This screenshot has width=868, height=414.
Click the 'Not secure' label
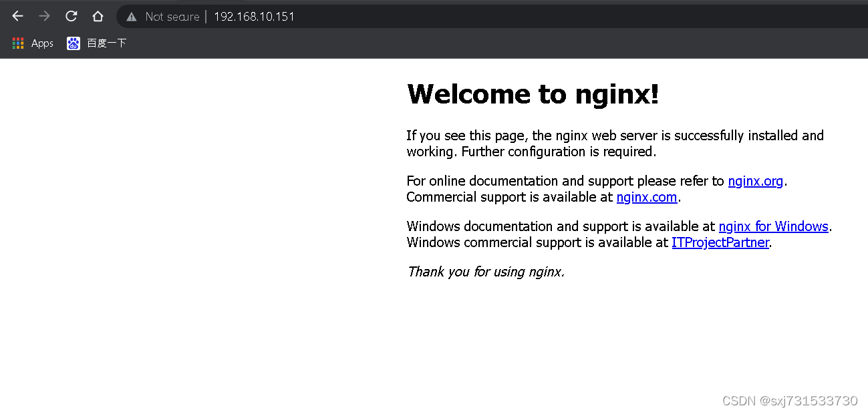point(172,17)
